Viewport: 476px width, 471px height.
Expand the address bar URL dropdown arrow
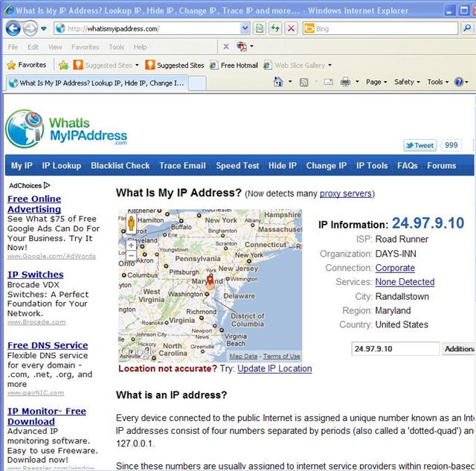[x=245, y=28]
